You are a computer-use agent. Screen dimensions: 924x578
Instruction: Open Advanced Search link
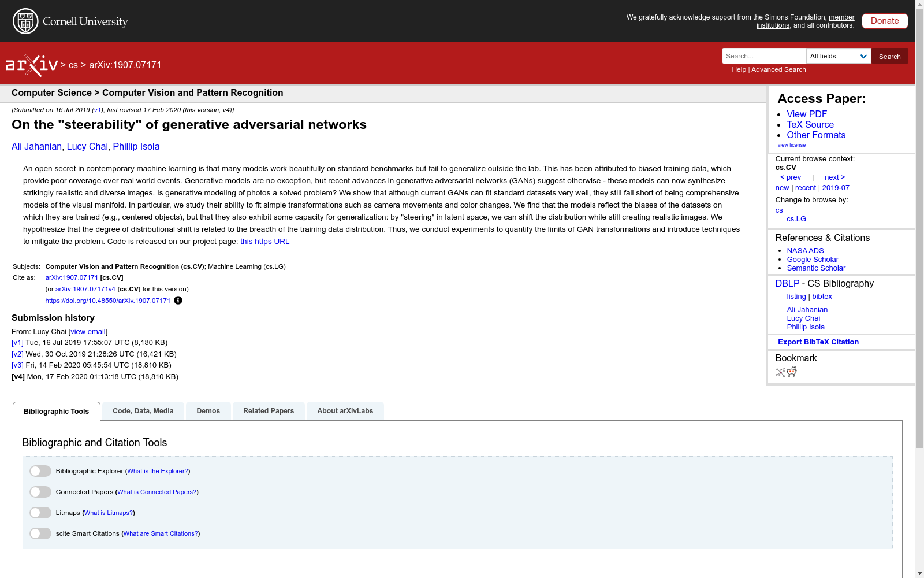click(778, 69)
